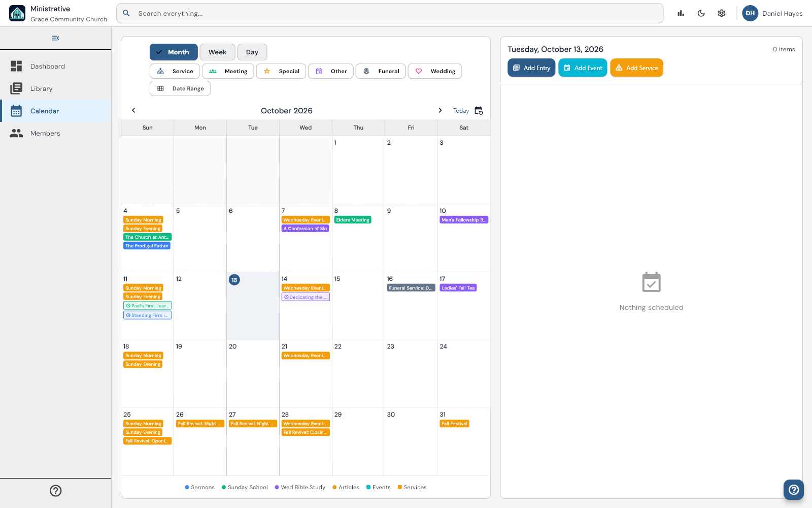Click the Events legend item
Image resolution: width=812 pixels, height=508 pixels.
(x=379, y=487)
